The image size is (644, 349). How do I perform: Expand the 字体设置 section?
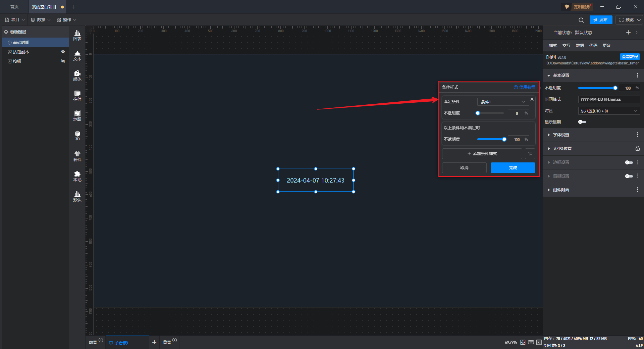561,135
